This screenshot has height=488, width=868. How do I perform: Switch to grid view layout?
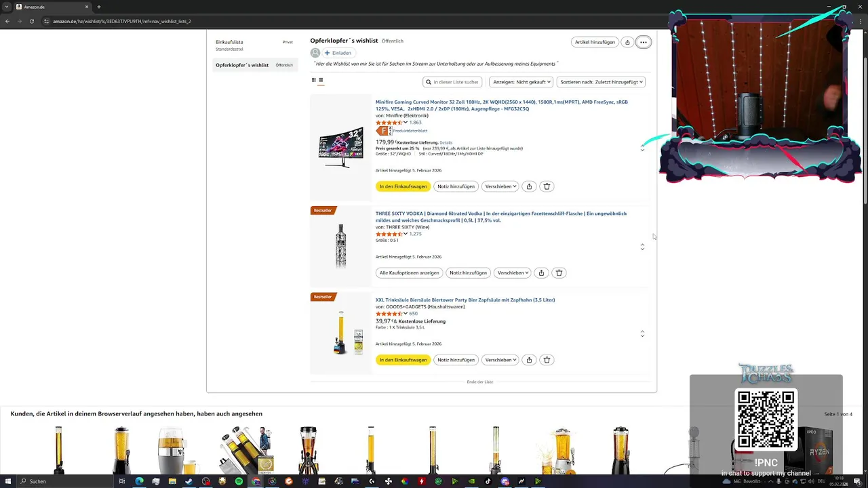coord(314,80)
